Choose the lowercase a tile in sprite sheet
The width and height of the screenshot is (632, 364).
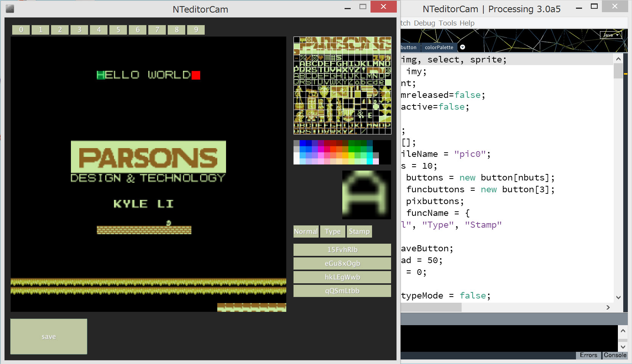pyautogui.click(x=358, y=82)
